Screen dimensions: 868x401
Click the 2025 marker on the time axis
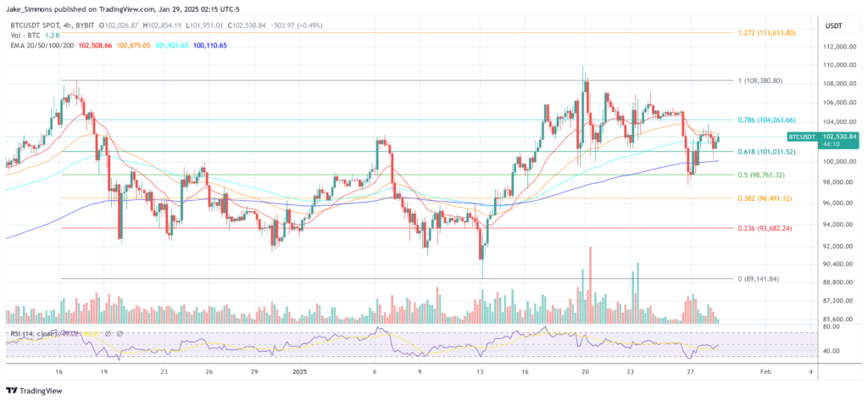[298, 372]
